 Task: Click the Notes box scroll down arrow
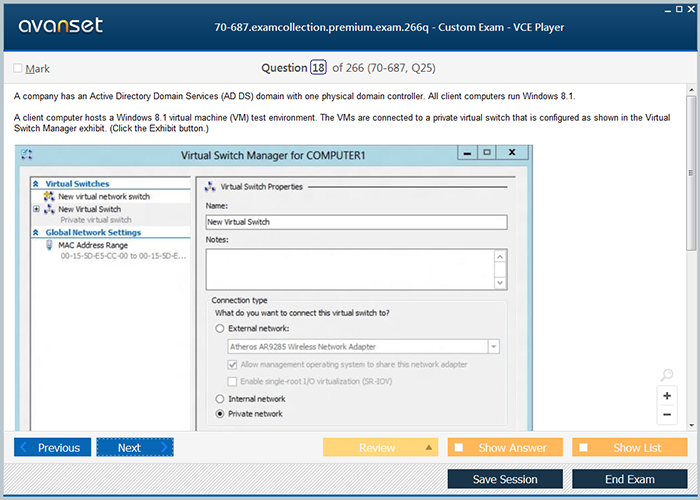coord(500,283)
